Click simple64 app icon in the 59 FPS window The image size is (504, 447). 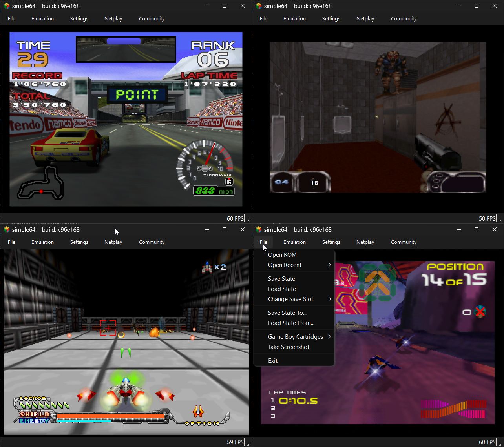6,230
